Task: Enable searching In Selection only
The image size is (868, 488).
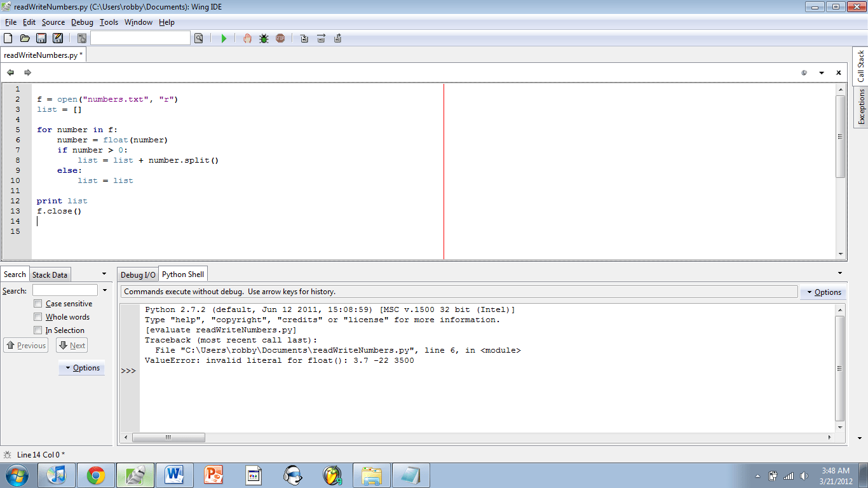Action: pos(37,330)
